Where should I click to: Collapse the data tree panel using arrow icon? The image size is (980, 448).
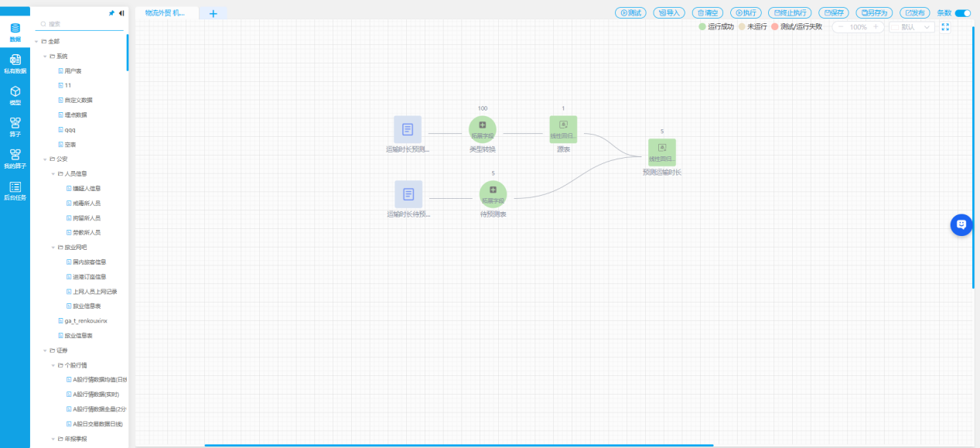tap(121, 13)
